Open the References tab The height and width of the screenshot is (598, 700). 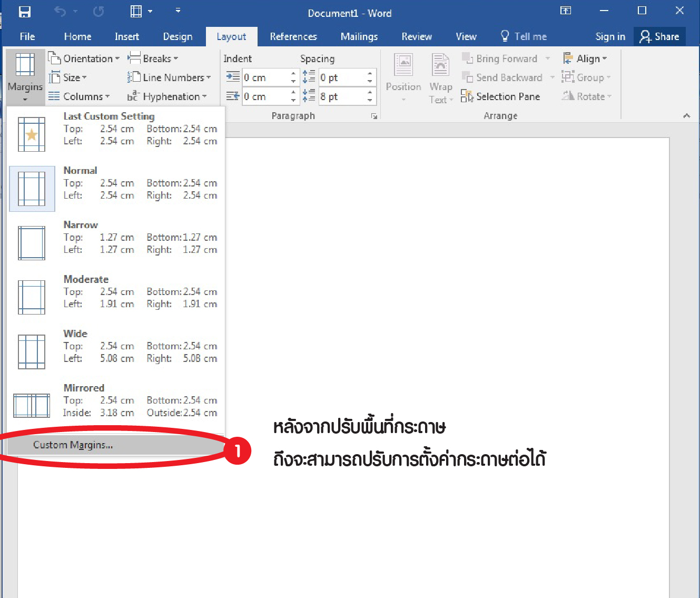click(x=293, y=36)
